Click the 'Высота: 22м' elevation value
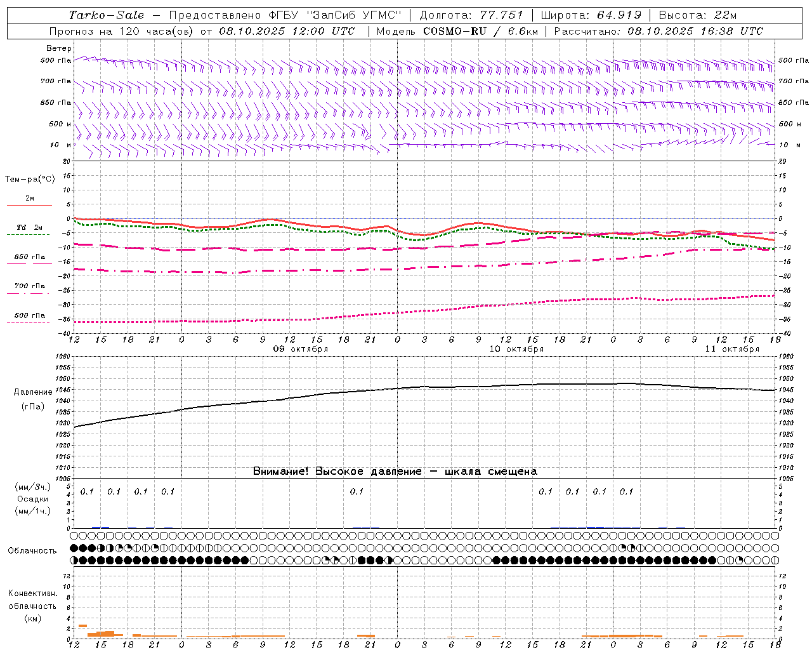 pos(698,15)
